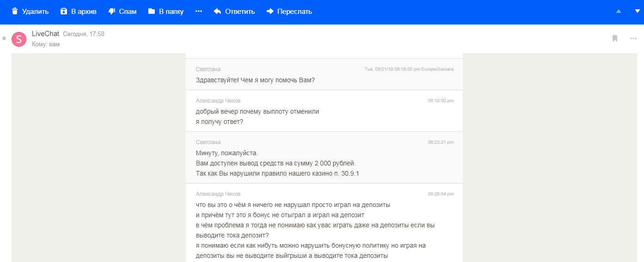Toggle the unread dot beside the sender avatar
Viewport: 644px width, 262px height.
point(4,38)
